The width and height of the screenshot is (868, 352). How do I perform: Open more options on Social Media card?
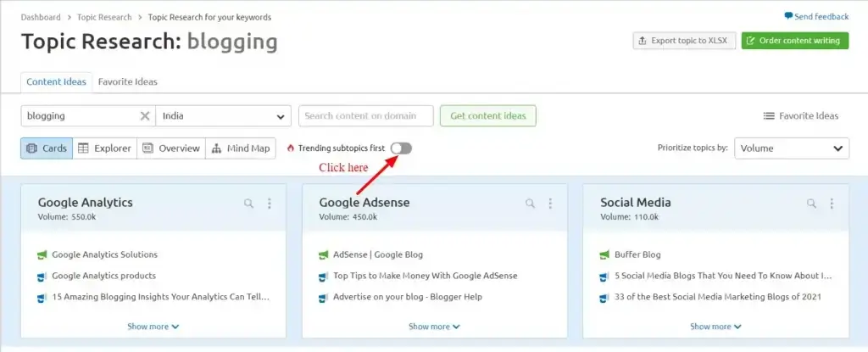coord(832,204)
